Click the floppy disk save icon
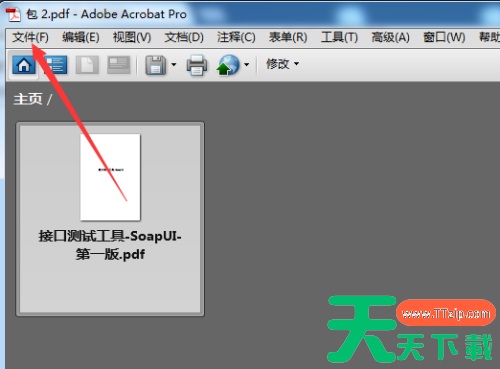Image resolution: width=500 pixels, height=369 pixels. point(156,65)
